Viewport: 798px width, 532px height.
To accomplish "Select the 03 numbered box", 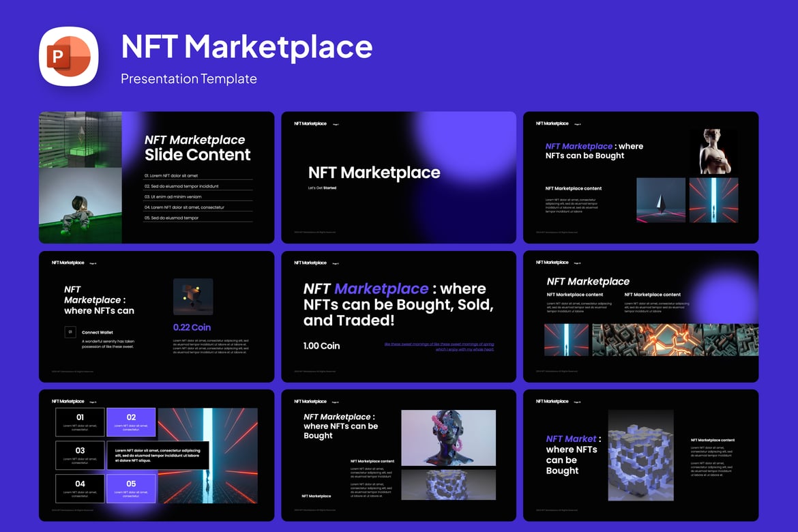I will [x=80, y=455].
